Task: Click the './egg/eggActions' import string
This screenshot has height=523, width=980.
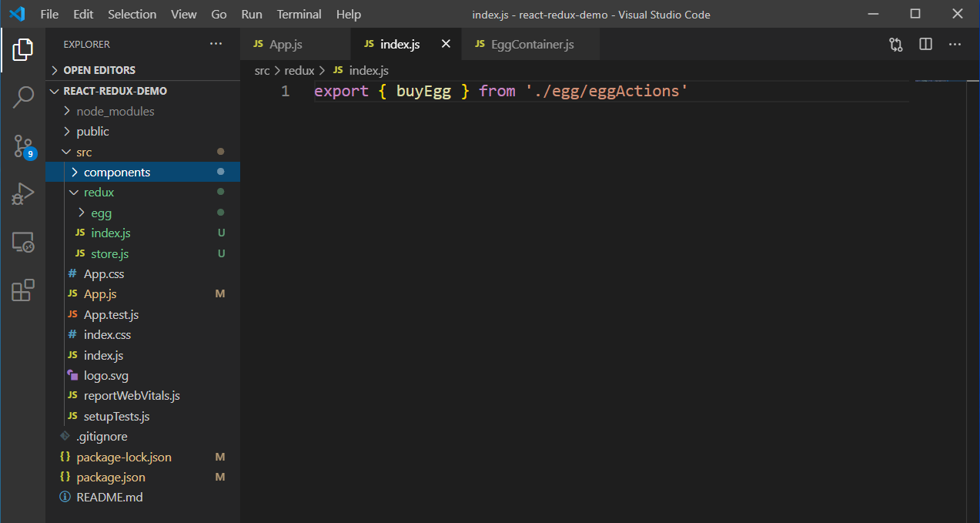Action: click(607, 92)
